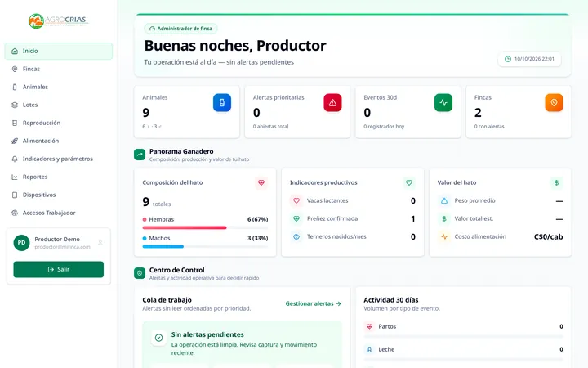Click the Dispositivos device icon
This screenshot has height=368, width=588.
(x=15, y=195)
